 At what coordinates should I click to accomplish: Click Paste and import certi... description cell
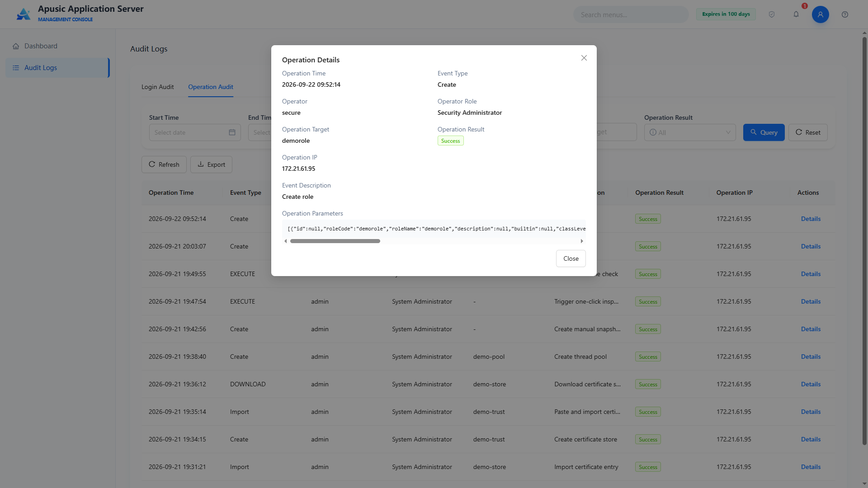click(x=587, y=412)
